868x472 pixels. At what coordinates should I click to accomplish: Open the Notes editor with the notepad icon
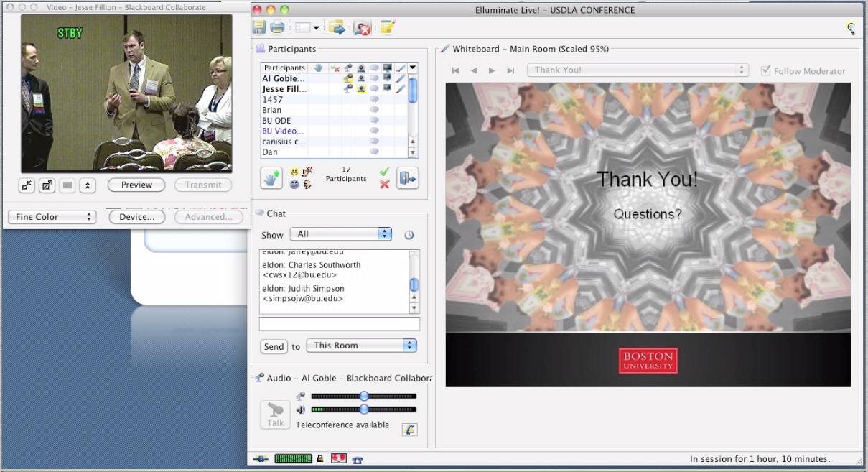[x=388, y=28]
